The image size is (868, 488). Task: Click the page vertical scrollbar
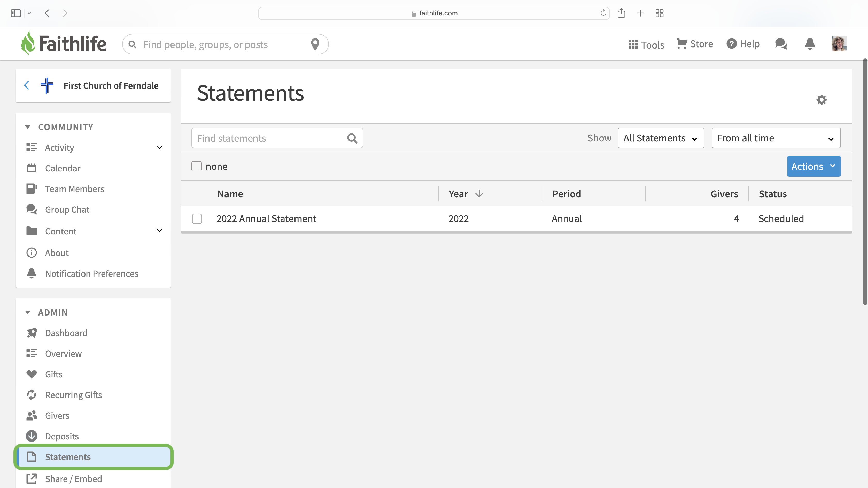tap(865, 182)
